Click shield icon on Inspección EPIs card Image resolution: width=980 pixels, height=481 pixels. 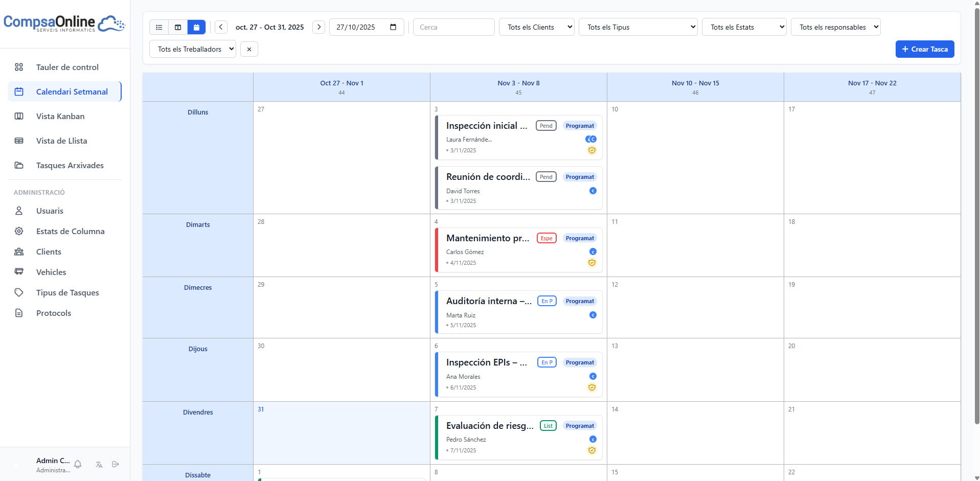point(592,387)
